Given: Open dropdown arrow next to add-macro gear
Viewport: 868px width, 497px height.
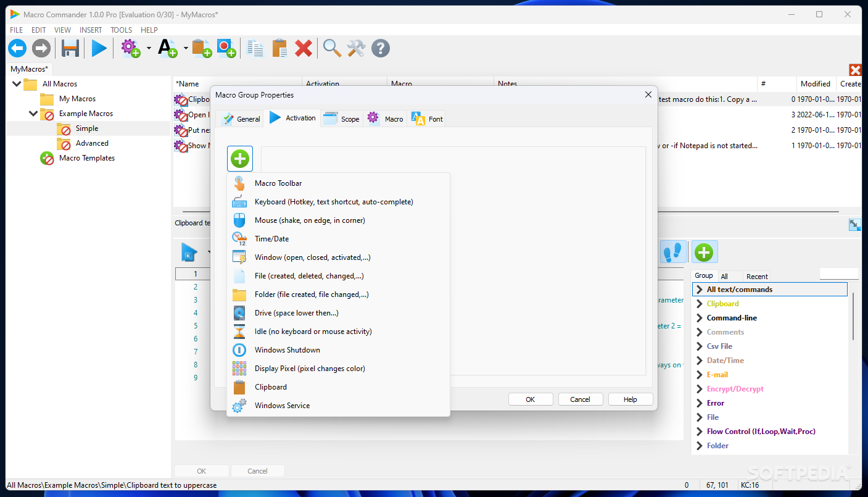Looking at the screenshot, I should pyautogui.click(x=149, y=48).
